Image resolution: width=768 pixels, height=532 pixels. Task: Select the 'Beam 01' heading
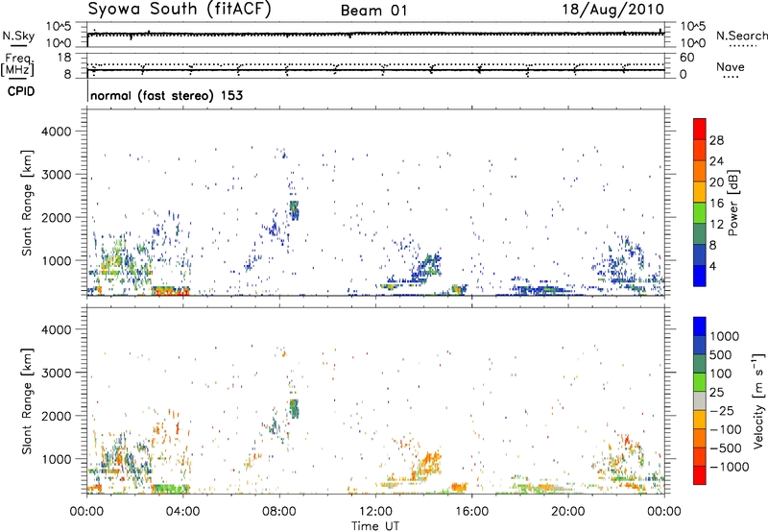373,11
